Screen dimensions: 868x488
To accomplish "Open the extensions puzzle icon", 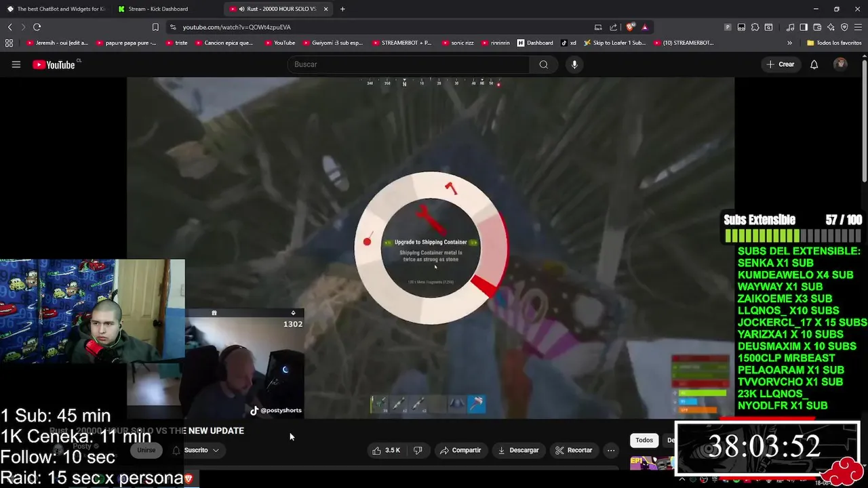I will 755,27.
